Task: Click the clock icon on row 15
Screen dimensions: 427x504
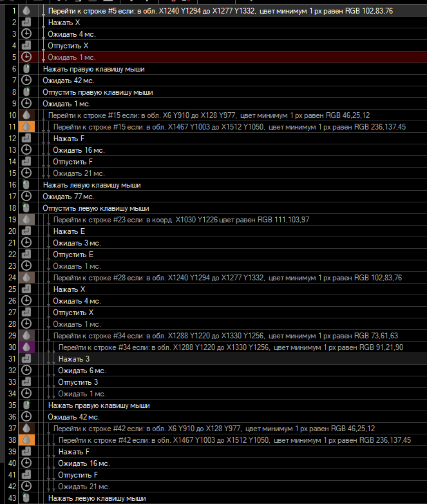Action: click(x=26, y=173)
